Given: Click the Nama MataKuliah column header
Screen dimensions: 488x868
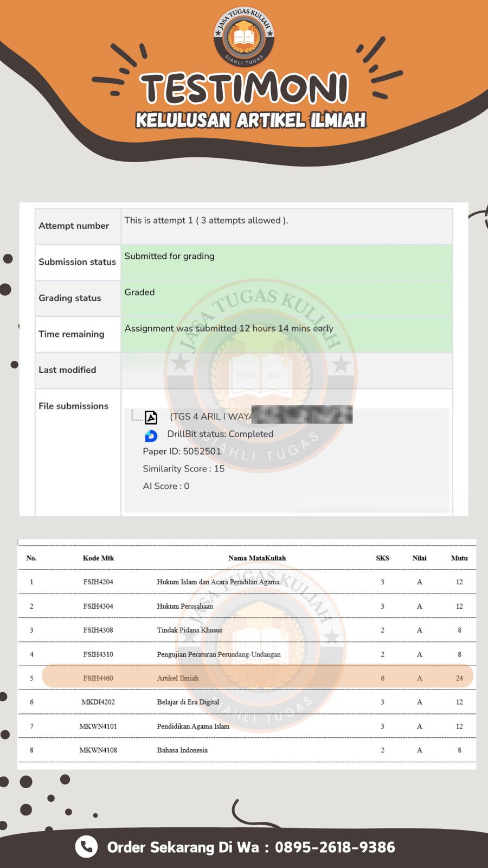Looking at the screenshot, I should [256, 558].
